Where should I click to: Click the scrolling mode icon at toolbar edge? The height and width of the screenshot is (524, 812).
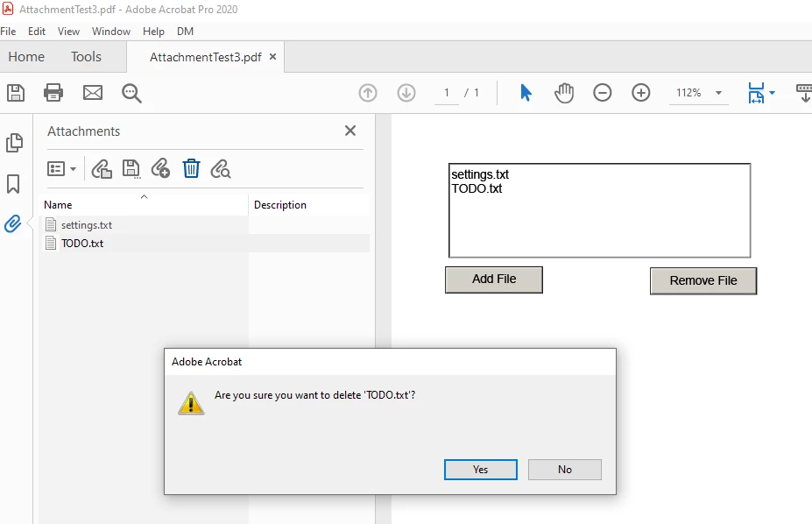[804, 93]
